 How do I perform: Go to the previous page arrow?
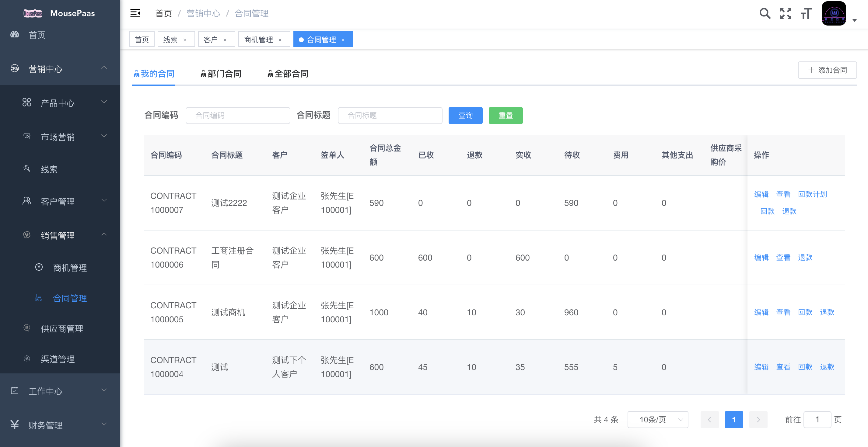click(x=709, y=419)
